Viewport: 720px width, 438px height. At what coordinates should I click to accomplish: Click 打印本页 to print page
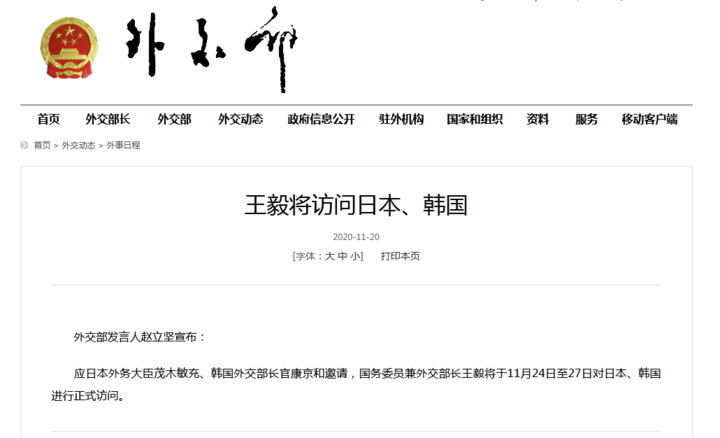tap(400, 256)
